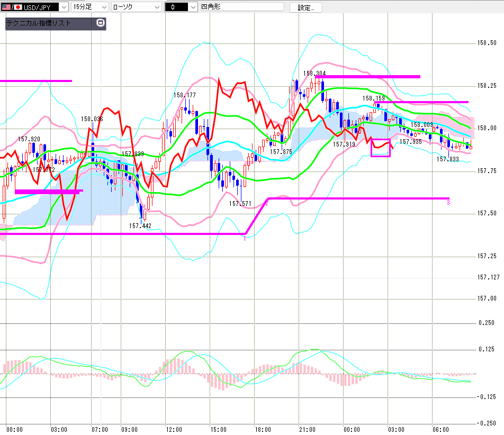Click the 157.935 price label
This screenshot has height=435, width=504.
410,142
